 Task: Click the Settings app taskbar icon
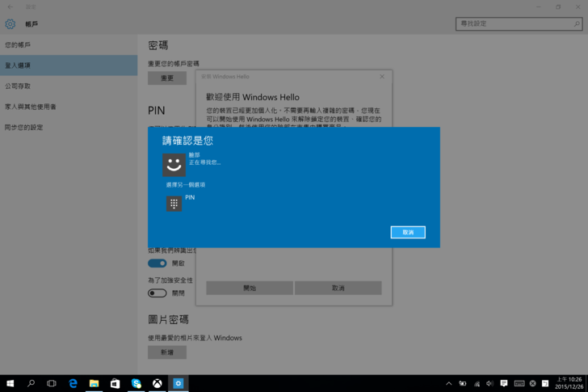point(178,383)
